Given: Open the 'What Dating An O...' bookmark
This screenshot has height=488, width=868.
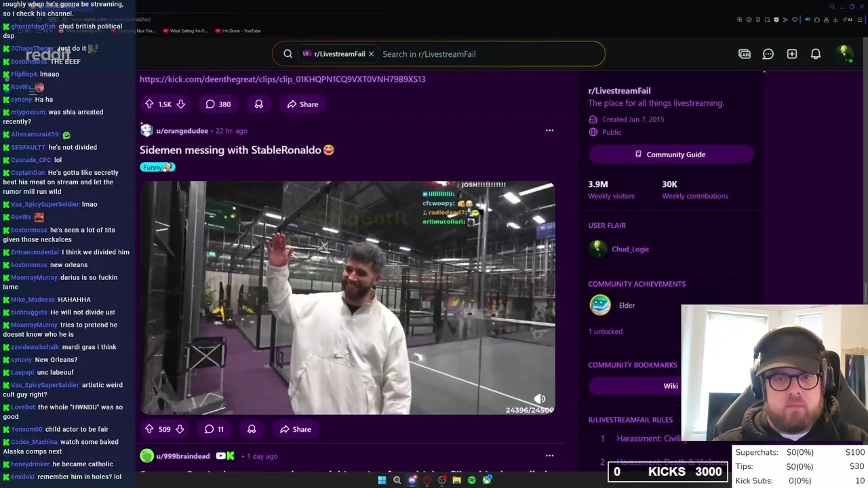Looking at the screenshot, I should click(184, 30).
